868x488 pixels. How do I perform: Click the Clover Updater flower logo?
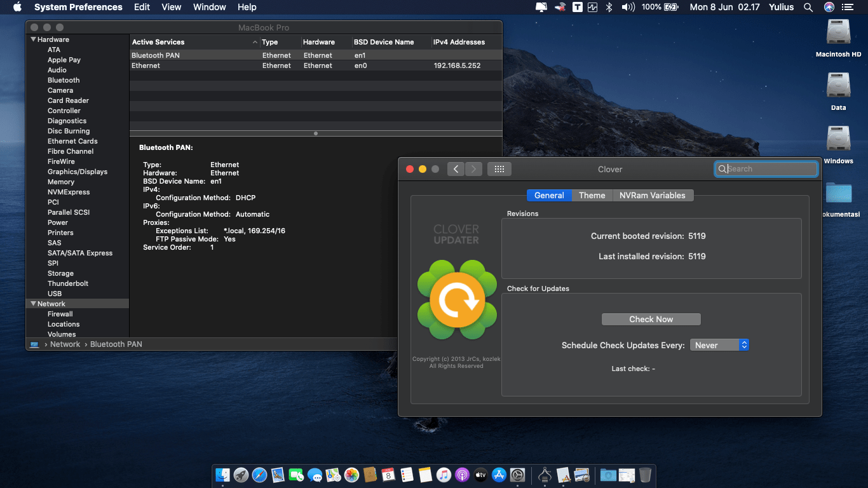click(456, 299)
